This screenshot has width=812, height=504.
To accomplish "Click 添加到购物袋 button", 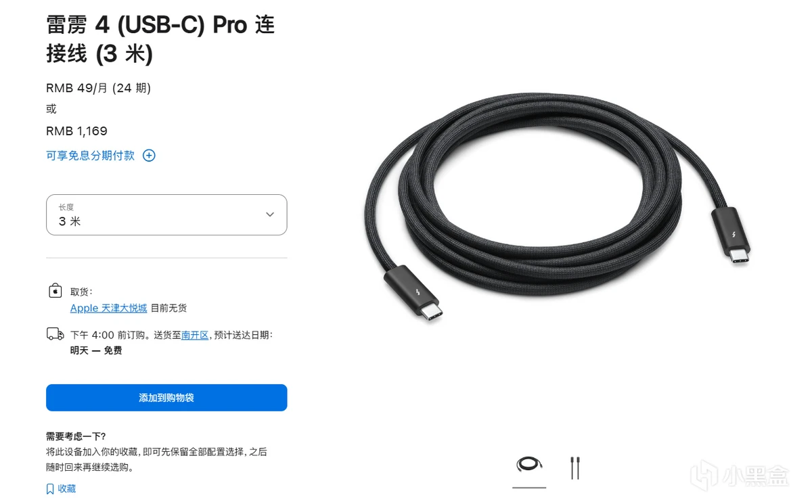I will pos(166,398).
